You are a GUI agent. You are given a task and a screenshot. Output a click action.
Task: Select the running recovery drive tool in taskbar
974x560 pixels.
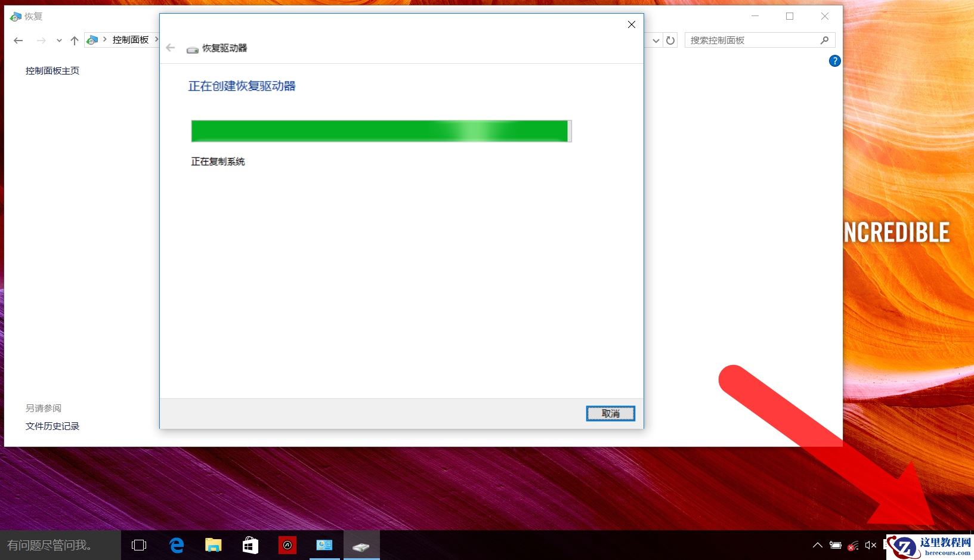[x=361, y=544]
